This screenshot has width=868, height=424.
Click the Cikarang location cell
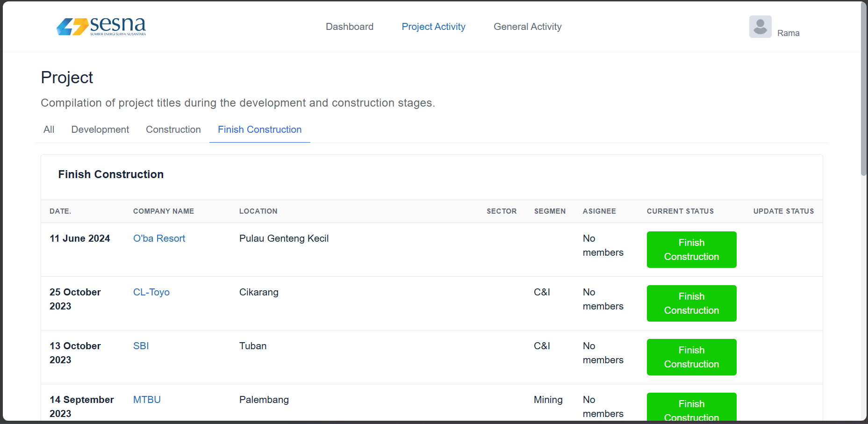(x=259, y=292)
